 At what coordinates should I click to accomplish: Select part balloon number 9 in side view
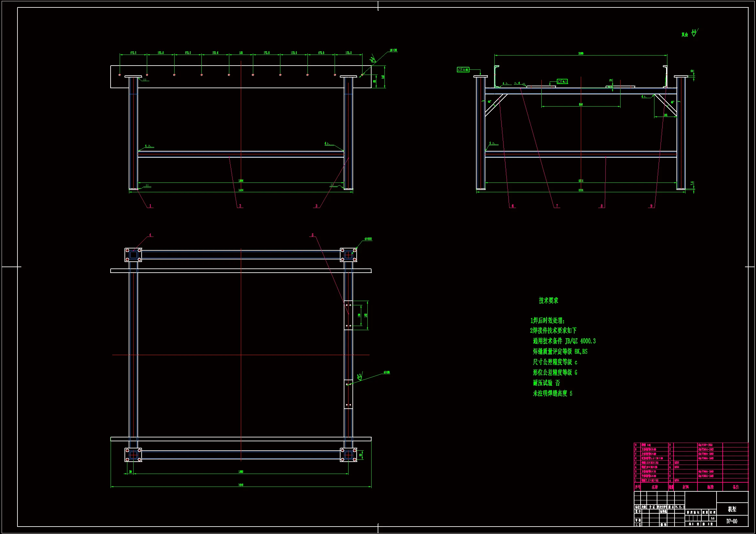pyautogui.click(x=651, y=206)
